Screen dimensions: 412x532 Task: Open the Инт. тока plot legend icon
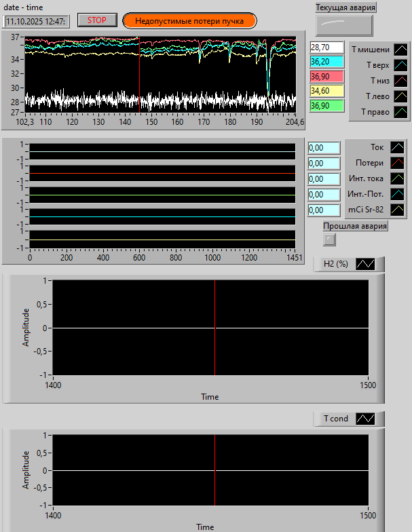coord(396,178)
